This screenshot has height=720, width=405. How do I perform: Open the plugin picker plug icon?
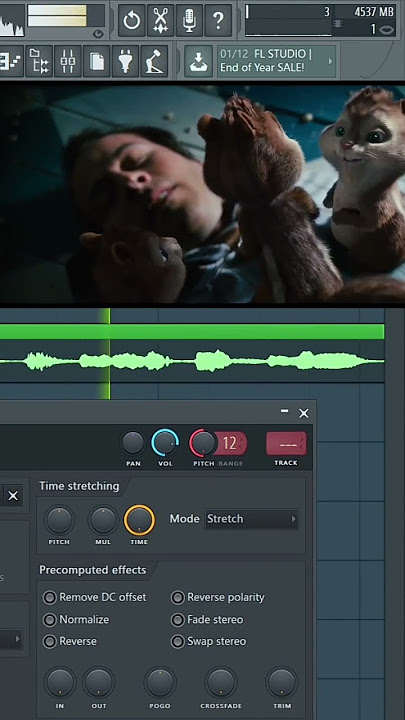pyautogui.click(x=125, y=61)
